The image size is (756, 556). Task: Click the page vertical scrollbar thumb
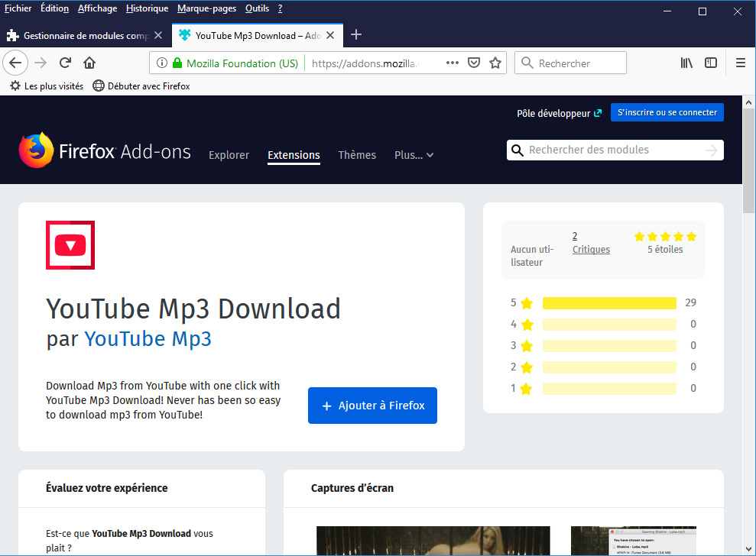[x=748, y=161]
